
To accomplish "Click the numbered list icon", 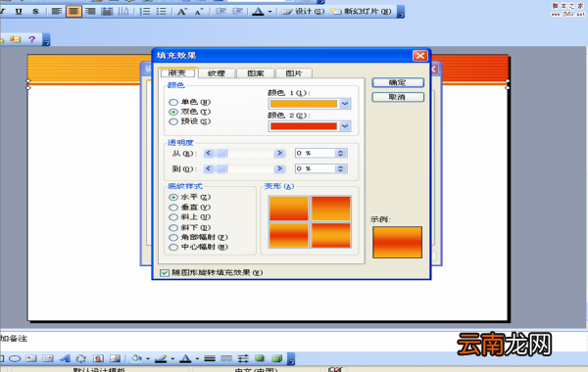I will click(x=145, y=11).
